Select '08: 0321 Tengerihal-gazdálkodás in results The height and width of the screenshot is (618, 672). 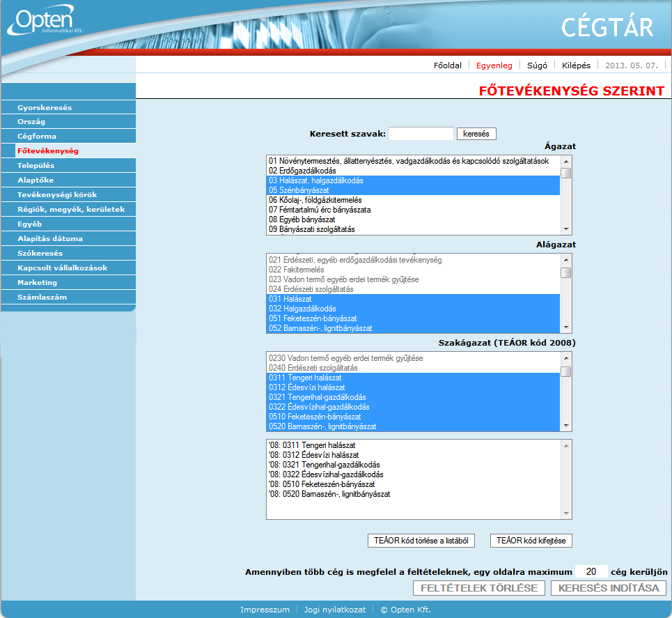(x=413, y=465)
